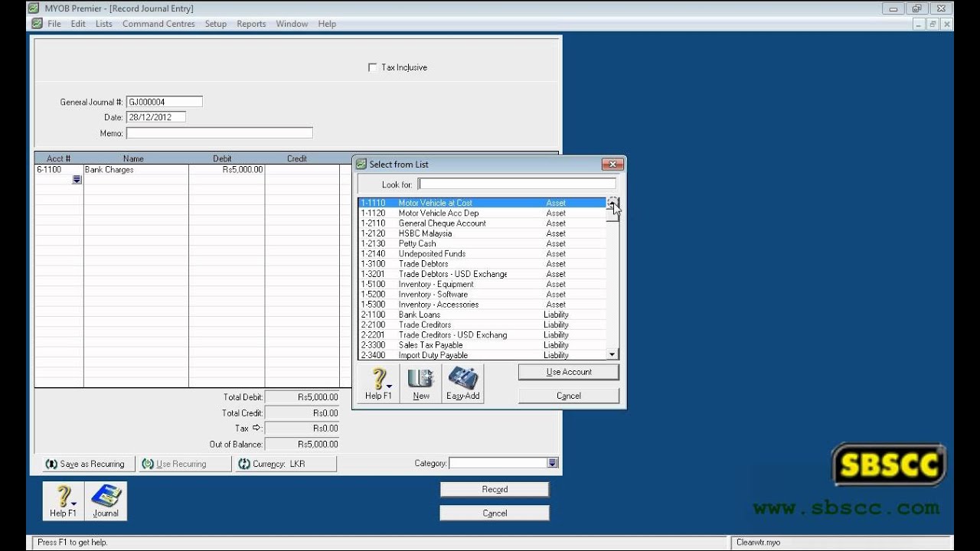
Task: Click the 6-1100 account number cell
Action: coord(59,170)
